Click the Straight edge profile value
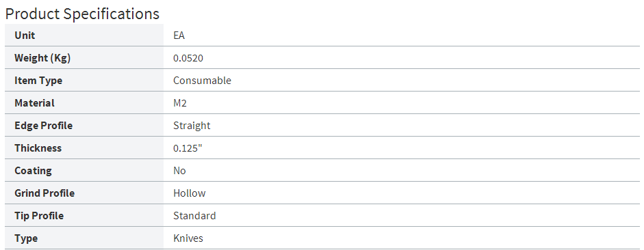This screenshot has height=250, width=644. tap(192, 126)
